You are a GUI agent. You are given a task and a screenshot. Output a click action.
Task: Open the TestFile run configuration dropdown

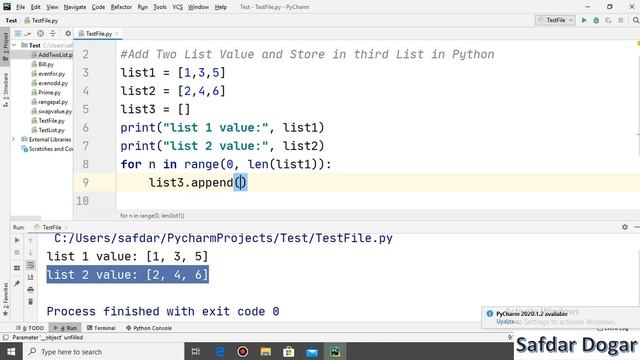pos(555,20)
